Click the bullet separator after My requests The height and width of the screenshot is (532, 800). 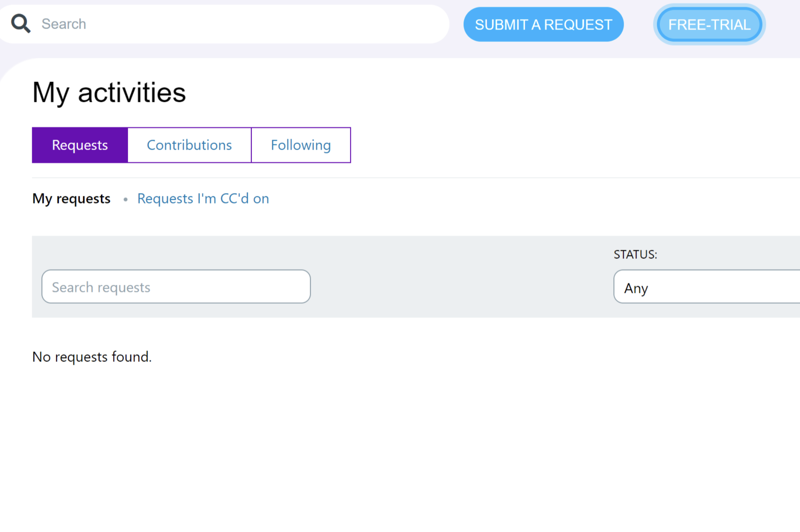point(125,200)
